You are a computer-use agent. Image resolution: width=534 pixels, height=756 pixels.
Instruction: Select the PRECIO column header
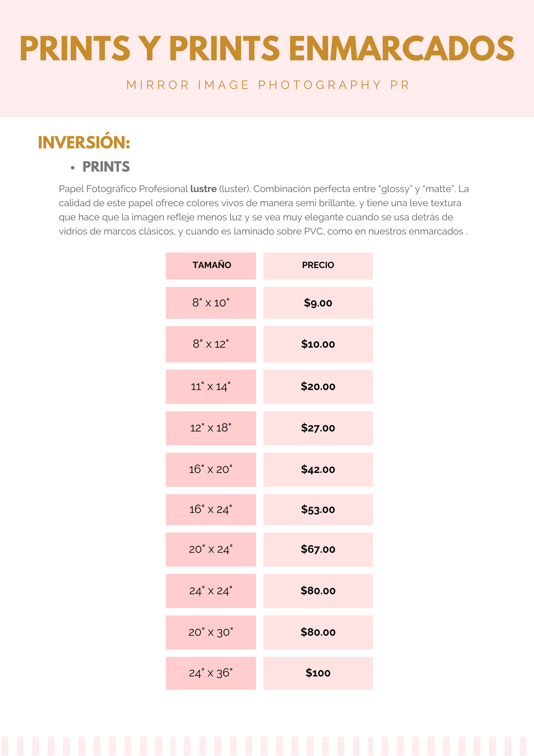[318, 266]
